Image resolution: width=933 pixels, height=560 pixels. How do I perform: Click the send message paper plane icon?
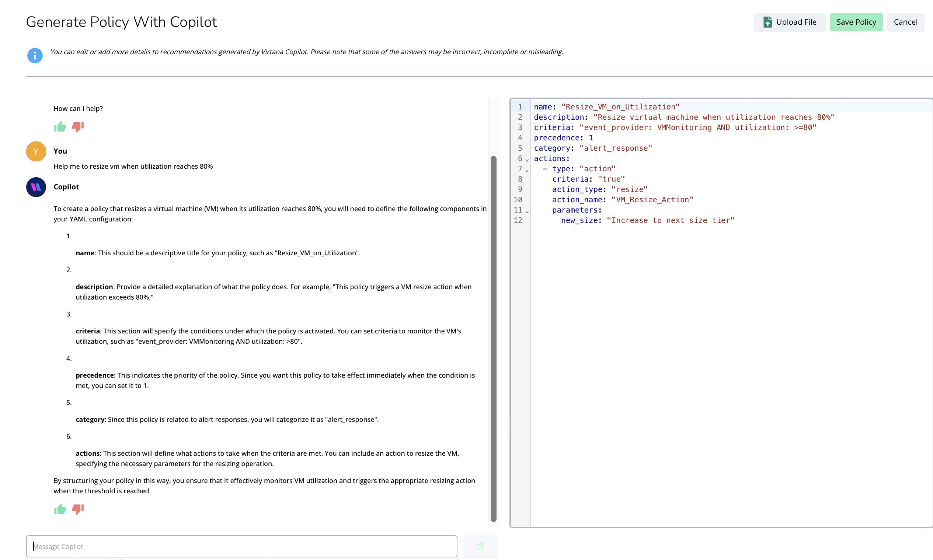480,546
